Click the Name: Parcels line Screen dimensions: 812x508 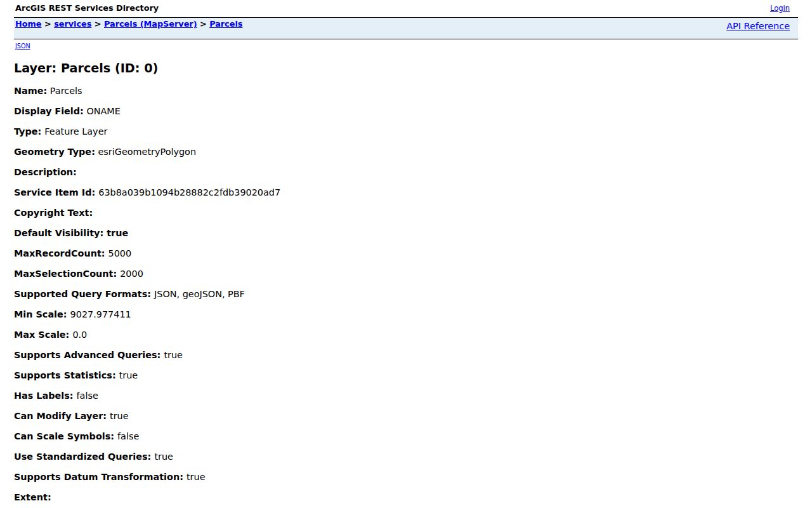(48, 91)
